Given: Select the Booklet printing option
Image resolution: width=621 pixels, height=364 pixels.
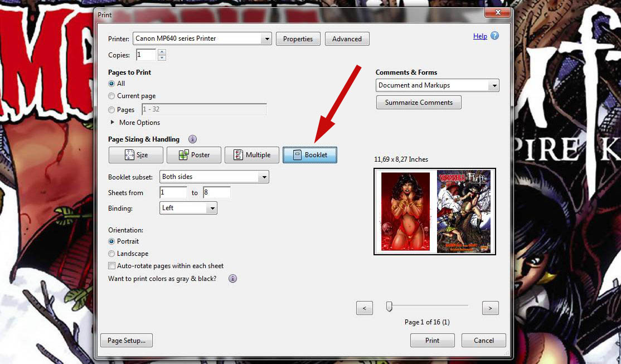Looking at the screenshot, I should coord(310,155).
